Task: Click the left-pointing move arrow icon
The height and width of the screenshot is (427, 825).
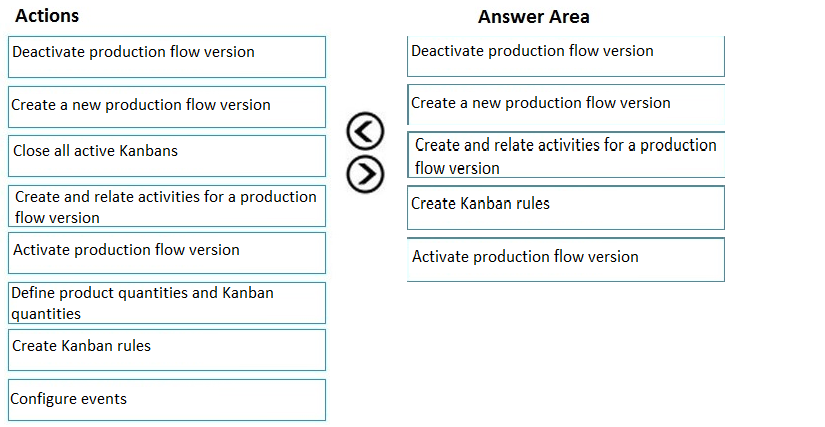Action: (365, 131)
